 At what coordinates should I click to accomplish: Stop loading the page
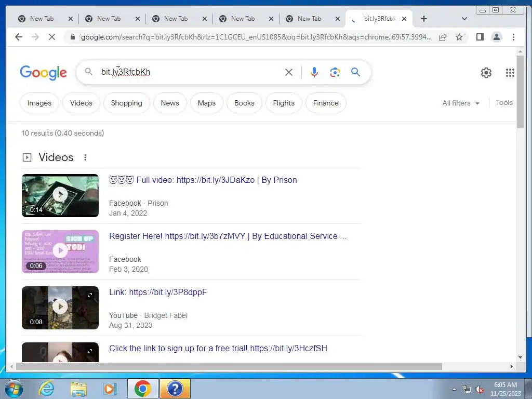coord(51,37)
